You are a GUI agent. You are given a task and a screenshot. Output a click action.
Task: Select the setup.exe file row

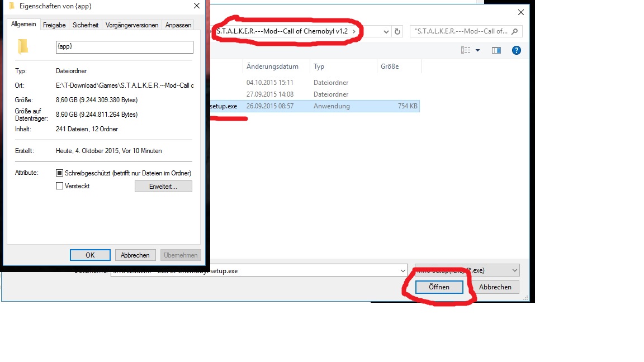point(315,106)
